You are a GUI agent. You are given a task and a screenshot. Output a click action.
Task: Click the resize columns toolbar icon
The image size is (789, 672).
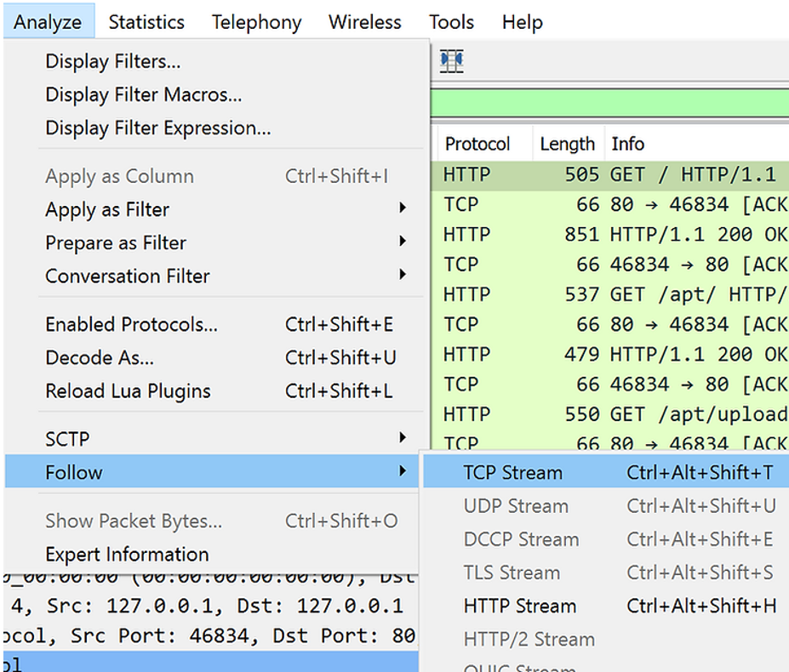coord(452,60)
